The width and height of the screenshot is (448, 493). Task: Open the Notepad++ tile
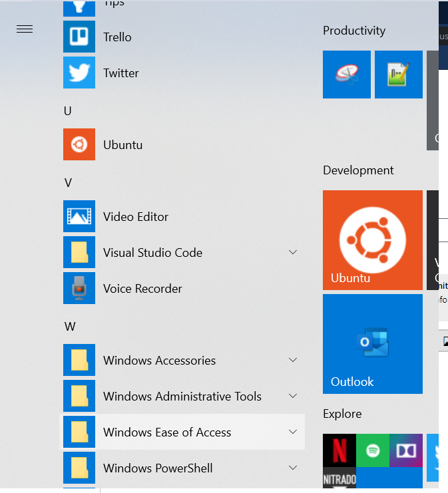(398, 75)
